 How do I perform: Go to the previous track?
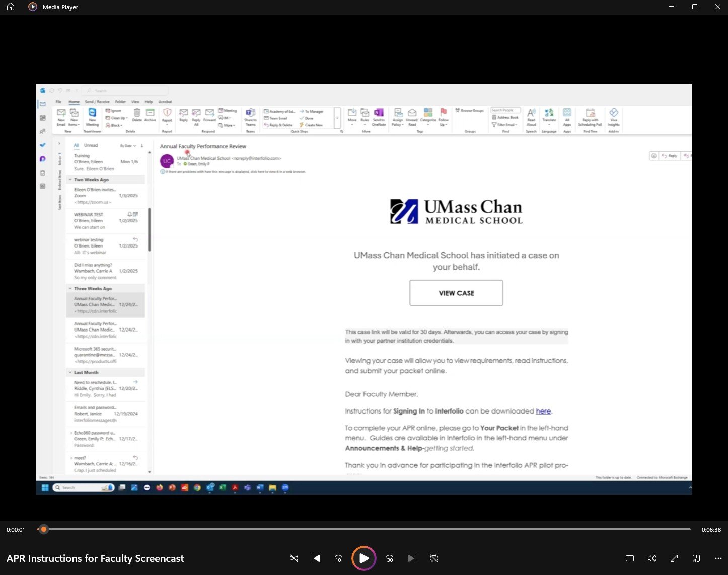point(316,558)
